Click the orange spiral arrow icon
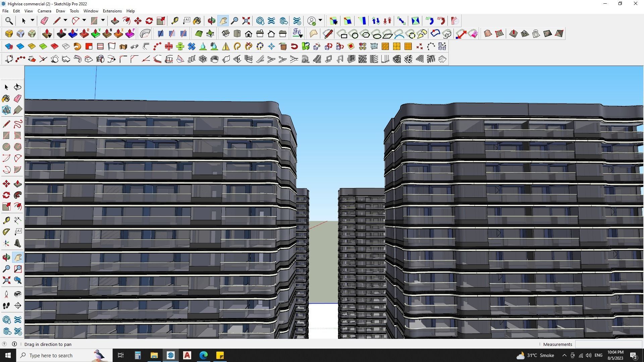 pos(77,46)
